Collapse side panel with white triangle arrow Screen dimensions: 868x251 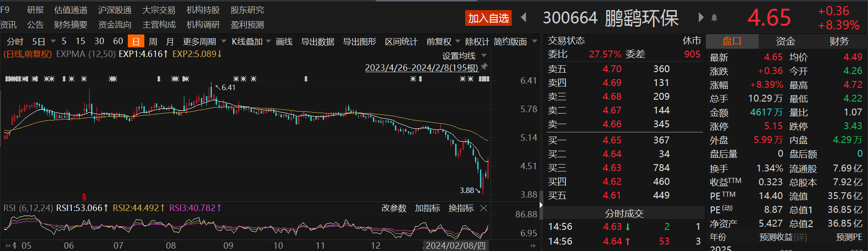(541, 205)
